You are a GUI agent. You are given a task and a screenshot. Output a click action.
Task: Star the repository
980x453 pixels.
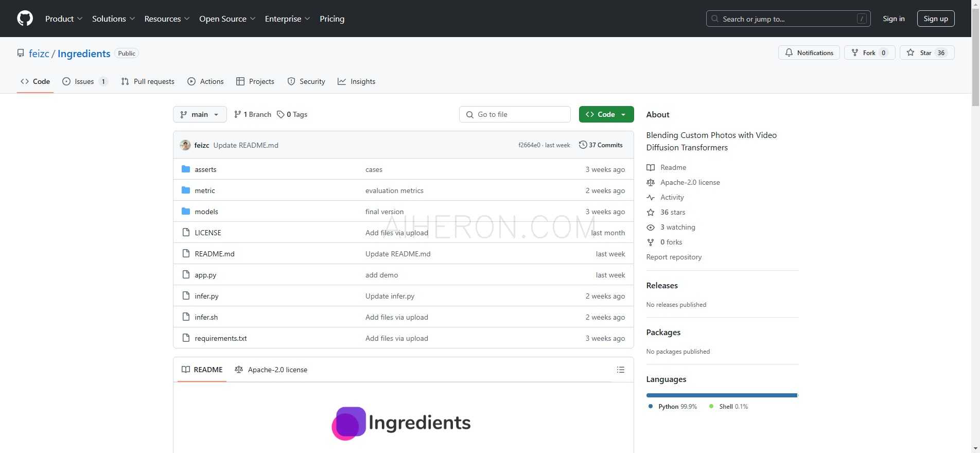[927, 53]
